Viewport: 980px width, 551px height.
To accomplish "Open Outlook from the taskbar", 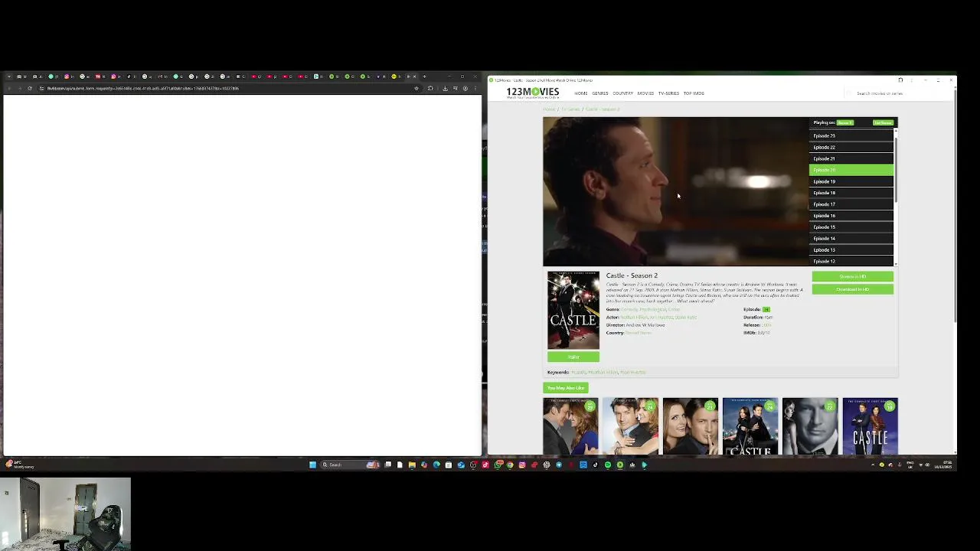I will pos(461,465).
